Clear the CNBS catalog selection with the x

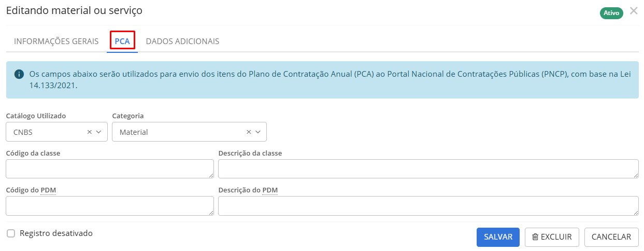[x=89, y=132]
